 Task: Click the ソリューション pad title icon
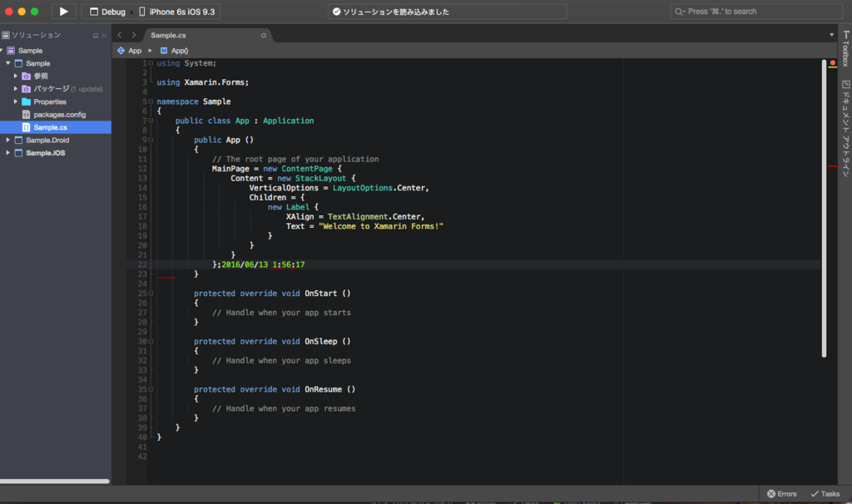click(6, 35)
